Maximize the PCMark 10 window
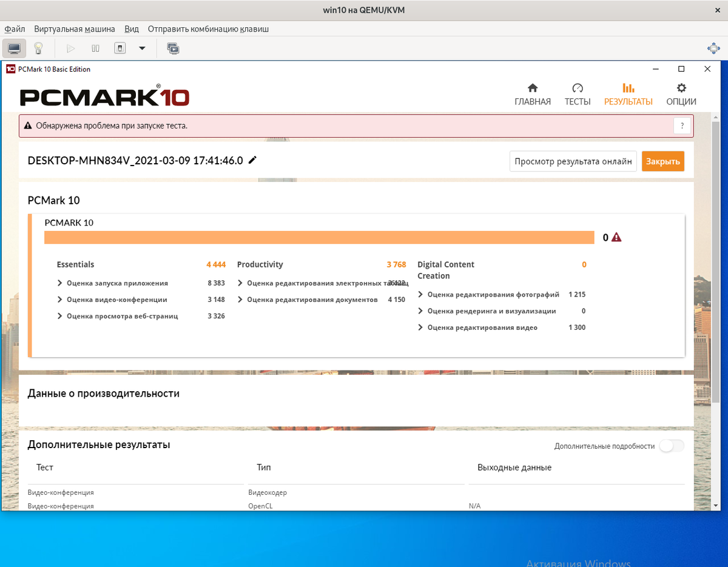The height and width of the screenshot is (567, 728). pyautogui.click(x=681, y=69)
